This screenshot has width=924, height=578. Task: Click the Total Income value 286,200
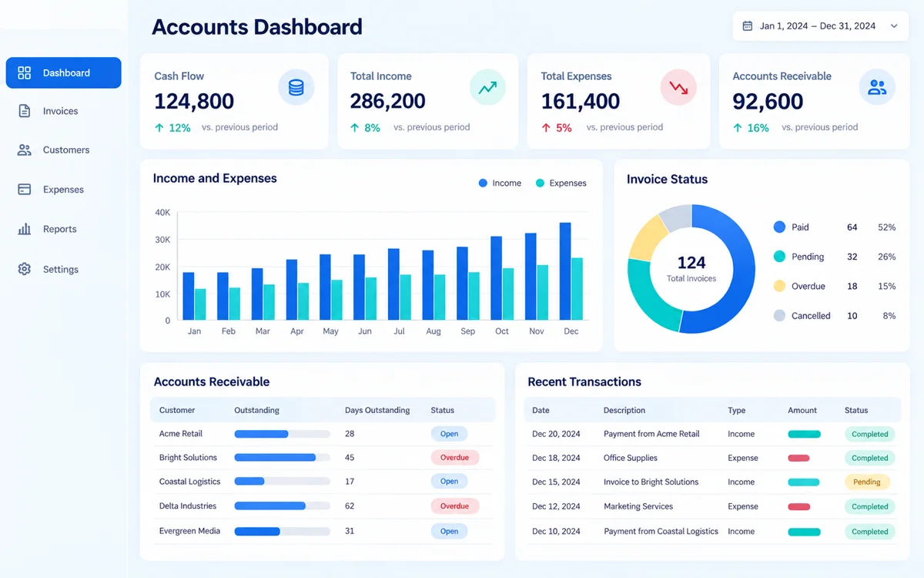pyautogui.click(x=388, y=101)
